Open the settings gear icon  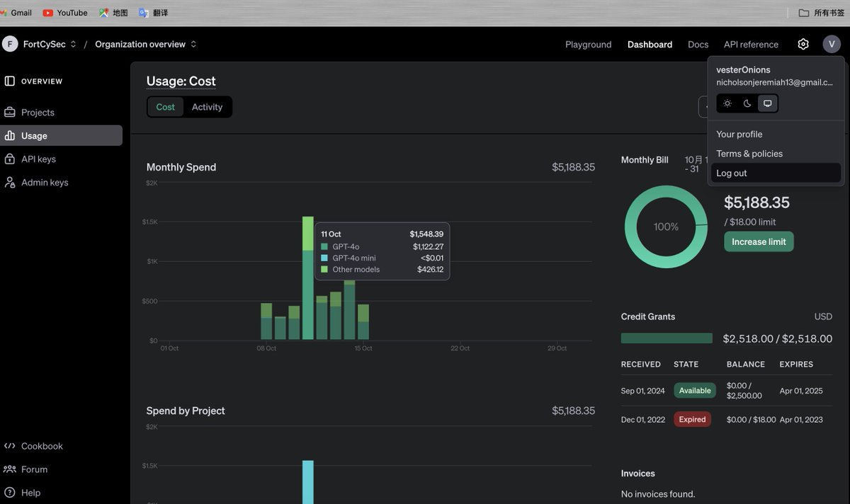803,44
